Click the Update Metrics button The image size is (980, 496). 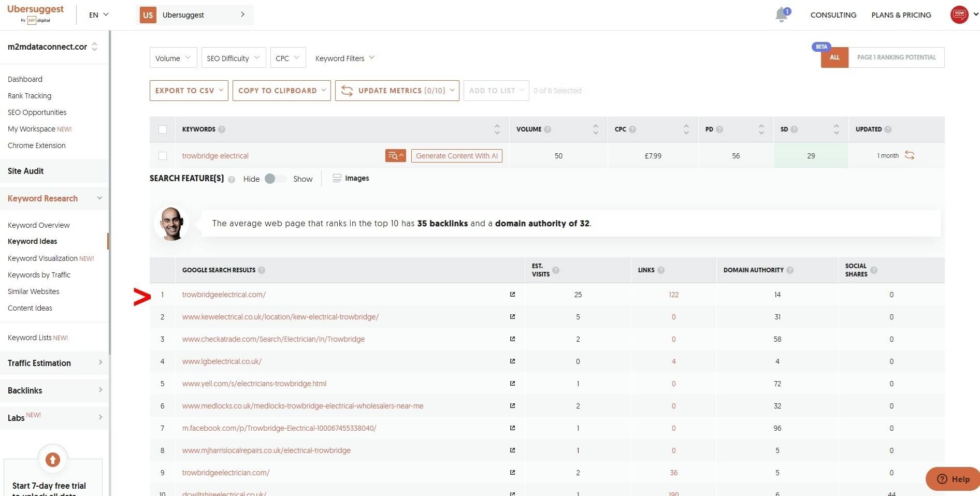[x=397, y=91]
